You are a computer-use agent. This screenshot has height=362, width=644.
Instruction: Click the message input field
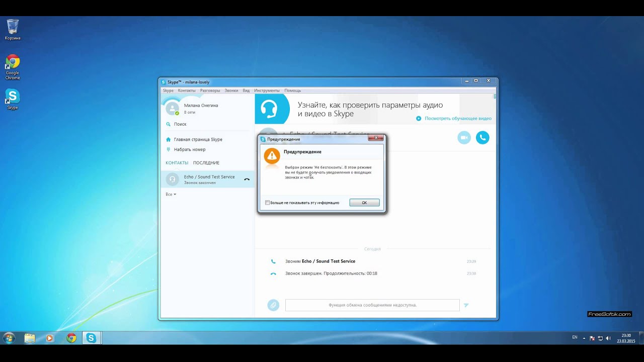point(372,305)
